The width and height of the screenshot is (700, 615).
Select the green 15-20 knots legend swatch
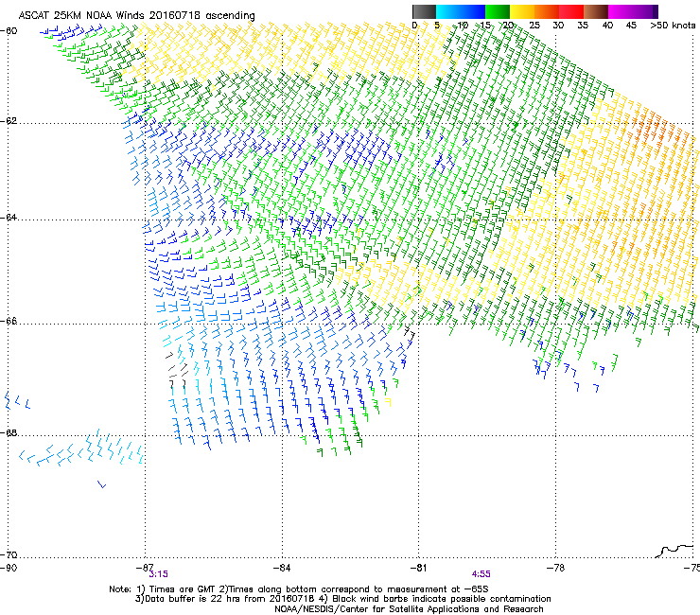(x=497, y=11)
